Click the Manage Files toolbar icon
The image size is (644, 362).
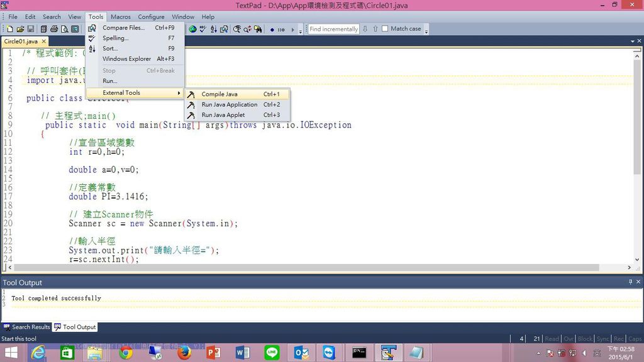pyautogui.click(x=43, y=29)
